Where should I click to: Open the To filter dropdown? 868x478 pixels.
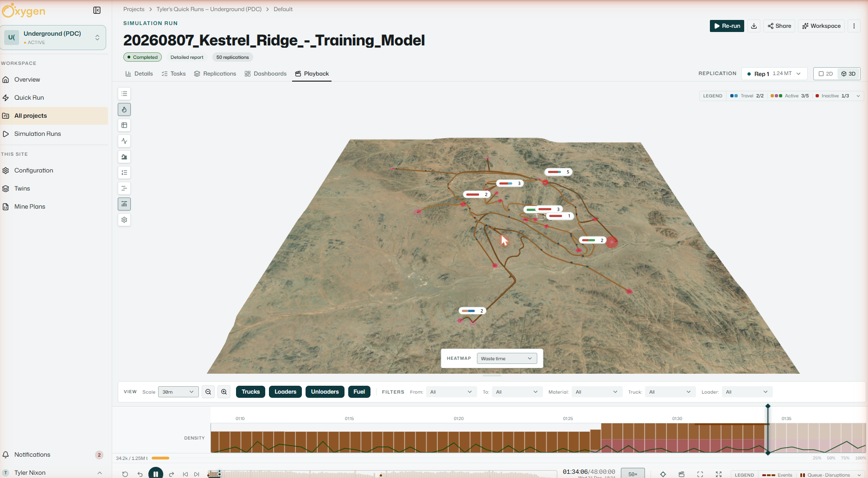pyautogui.click(x=517, y=392)
